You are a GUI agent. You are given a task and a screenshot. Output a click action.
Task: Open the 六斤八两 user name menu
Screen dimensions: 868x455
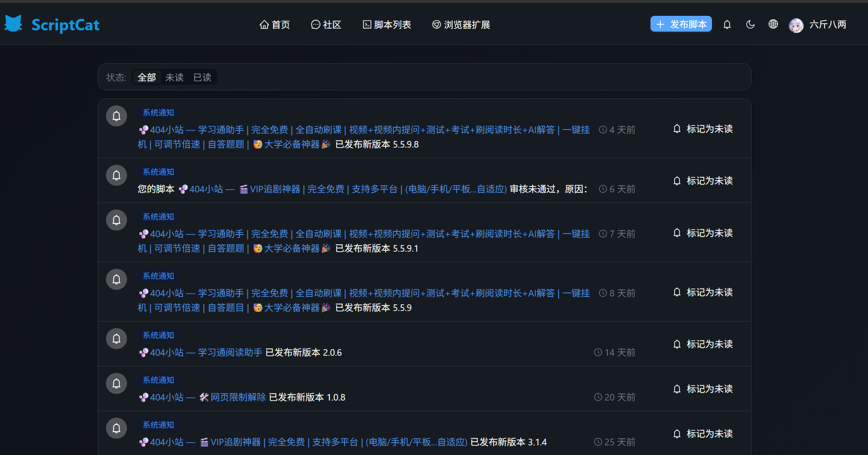828,25
